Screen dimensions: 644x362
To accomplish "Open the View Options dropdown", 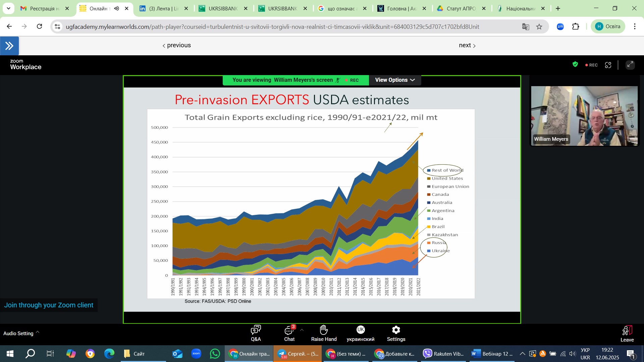I will coord(395,80).
